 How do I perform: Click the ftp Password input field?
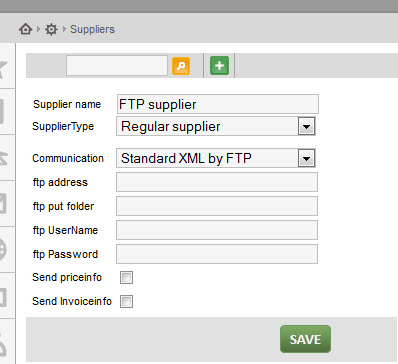coord(217,254)
